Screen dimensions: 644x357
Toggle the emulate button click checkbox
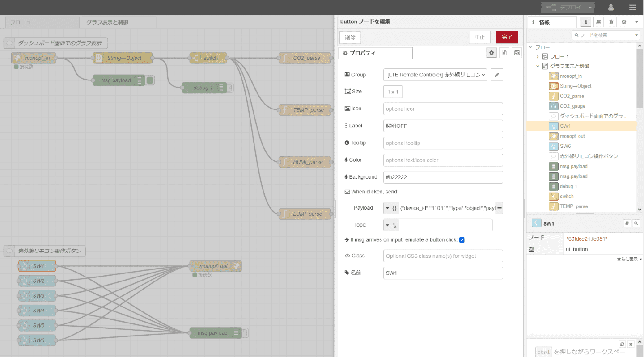[x=462, y=240]
